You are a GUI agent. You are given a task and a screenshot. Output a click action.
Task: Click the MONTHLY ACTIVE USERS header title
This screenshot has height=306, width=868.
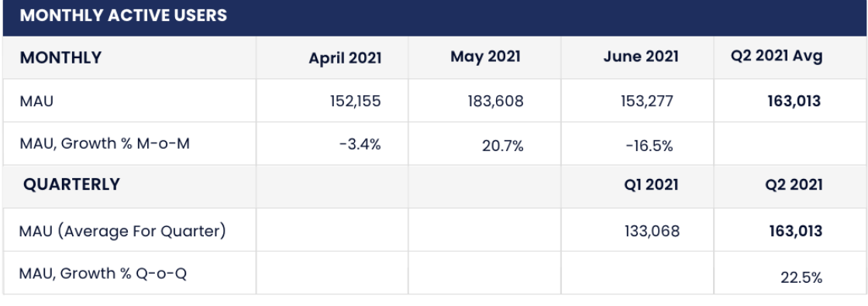coord(123,15)
